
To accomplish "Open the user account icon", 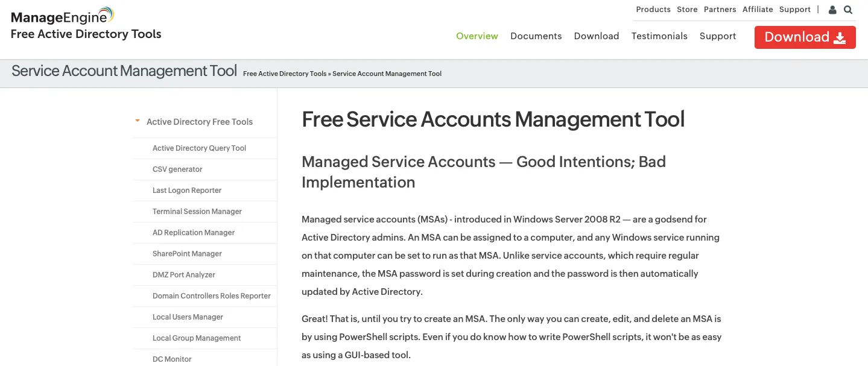I will tap(833, 10).
